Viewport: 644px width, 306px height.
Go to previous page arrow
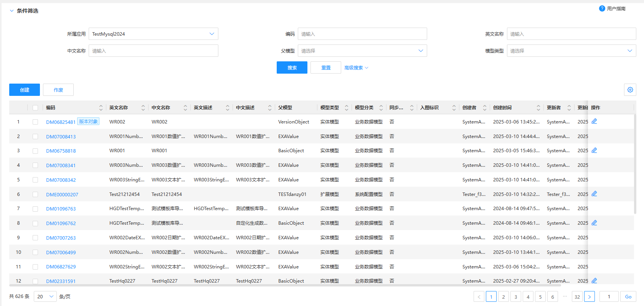click(x=479, y=296)
